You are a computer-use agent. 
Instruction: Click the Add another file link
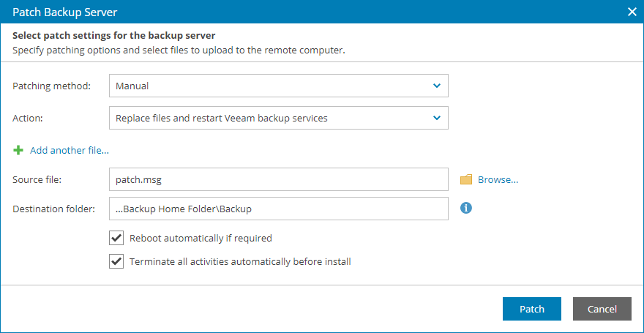click(70, 150)
